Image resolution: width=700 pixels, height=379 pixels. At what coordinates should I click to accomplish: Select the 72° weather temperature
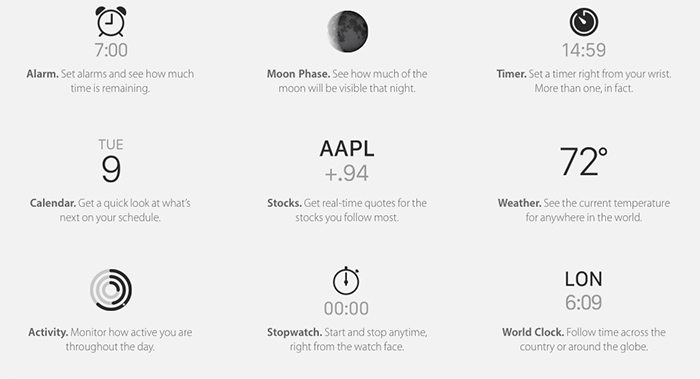[583, 162]
